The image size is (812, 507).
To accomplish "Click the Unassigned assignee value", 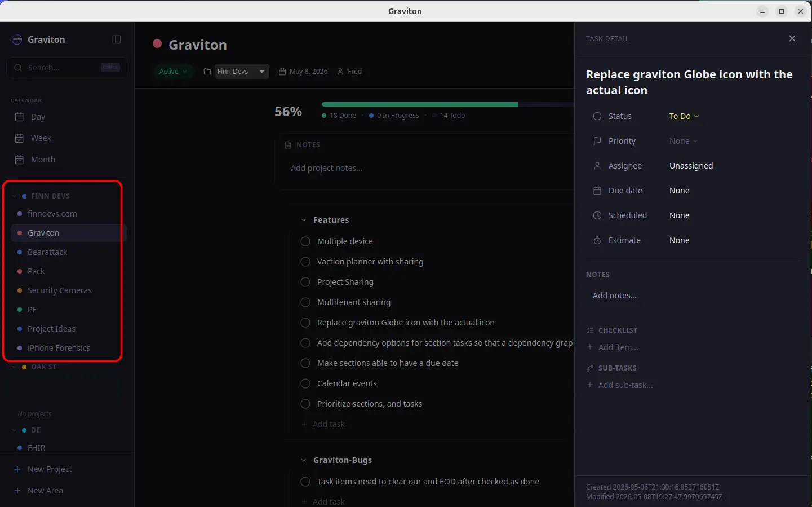I will [691, 166].
